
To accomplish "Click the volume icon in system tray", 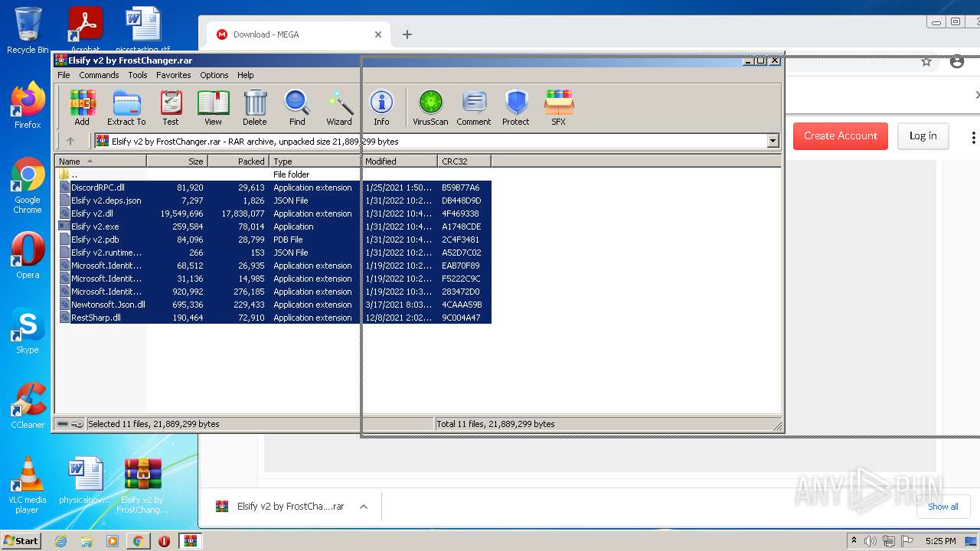I will point(871,541).
